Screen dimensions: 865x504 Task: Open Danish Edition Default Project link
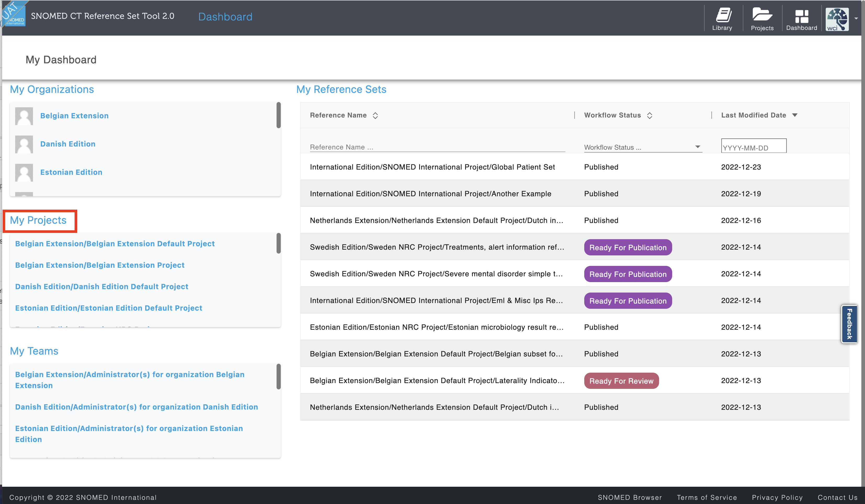(102, 286)
